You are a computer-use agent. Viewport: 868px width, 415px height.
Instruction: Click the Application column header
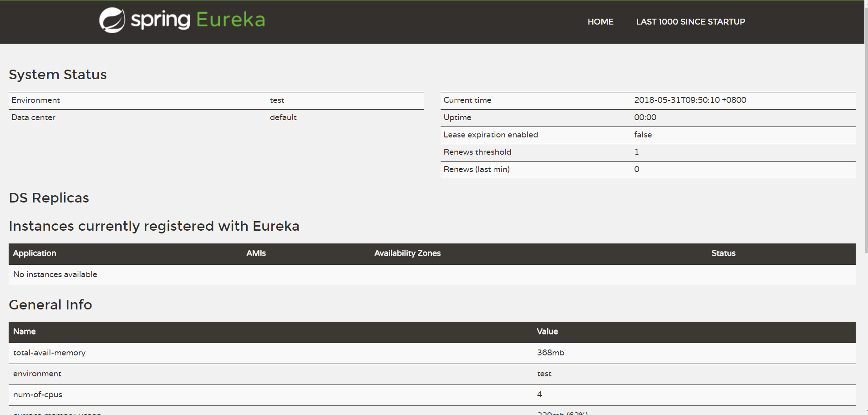pyautogui.click(x=35, y=253)
